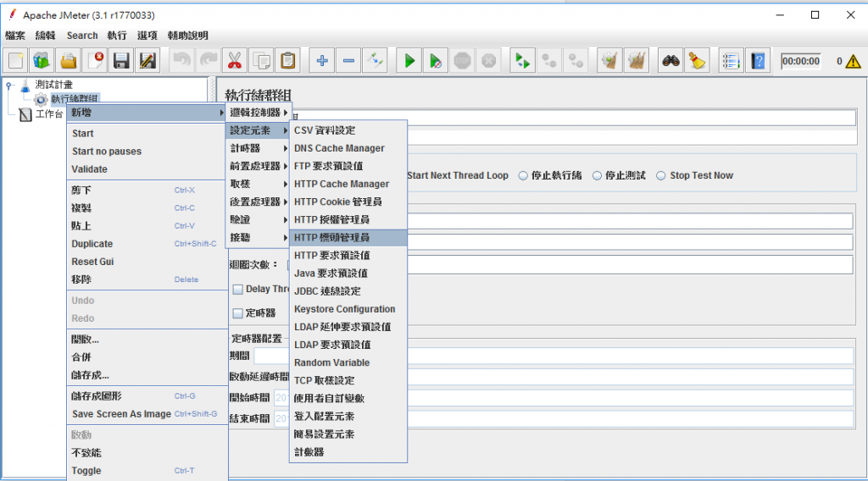Select the Stop Test Now radio button
This screenshot has width=868, height=481.
pos(661,176)
